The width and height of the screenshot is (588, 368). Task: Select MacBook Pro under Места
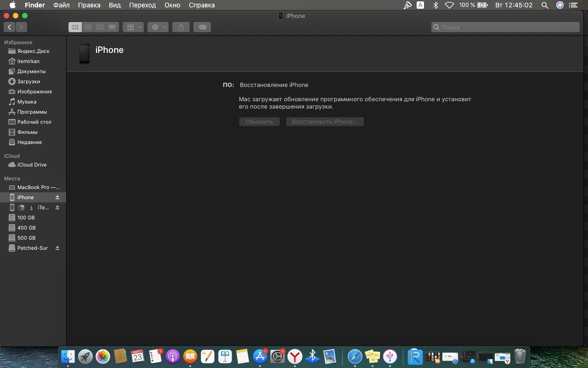click(x=33, y=187)
